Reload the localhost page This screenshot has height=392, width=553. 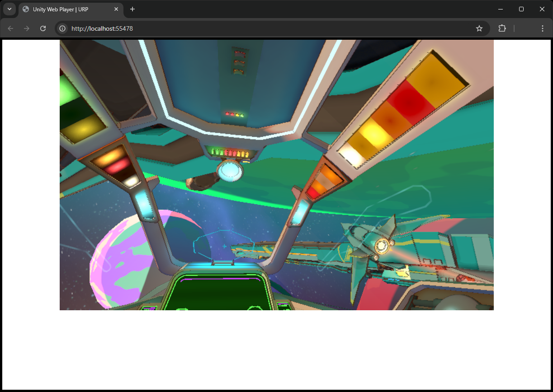(43, 28)
